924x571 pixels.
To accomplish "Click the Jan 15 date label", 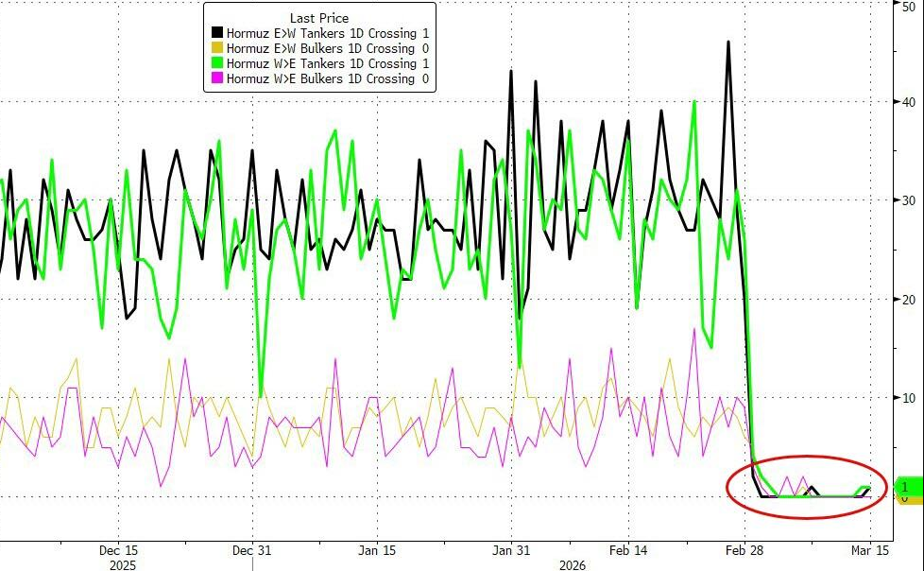I will pos(377,550).
